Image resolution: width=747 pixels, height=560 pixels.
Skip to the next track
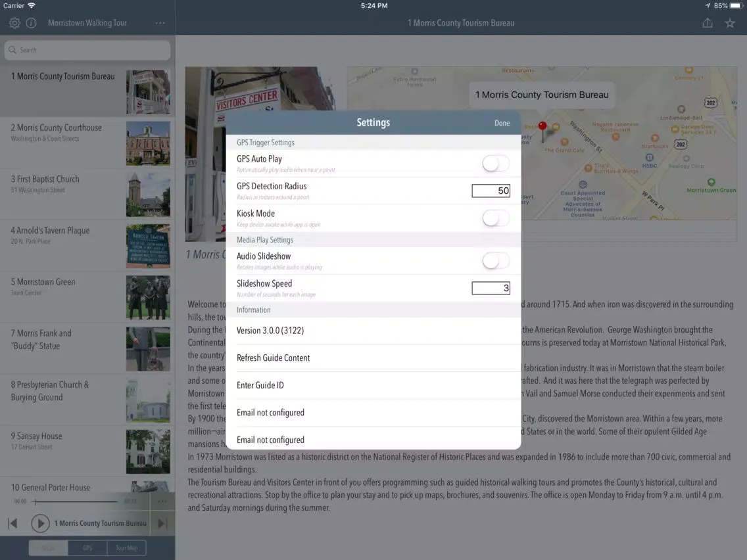pyautogui.click(x=162, y=523)
